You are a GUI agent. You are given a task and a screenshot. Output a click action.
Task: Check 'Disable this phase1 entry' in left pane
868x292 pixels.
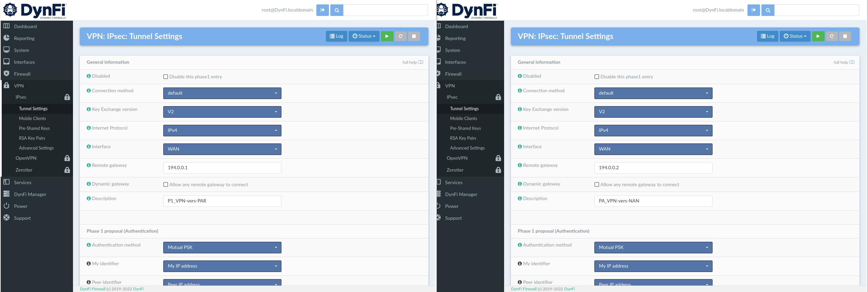click(166, 77)
